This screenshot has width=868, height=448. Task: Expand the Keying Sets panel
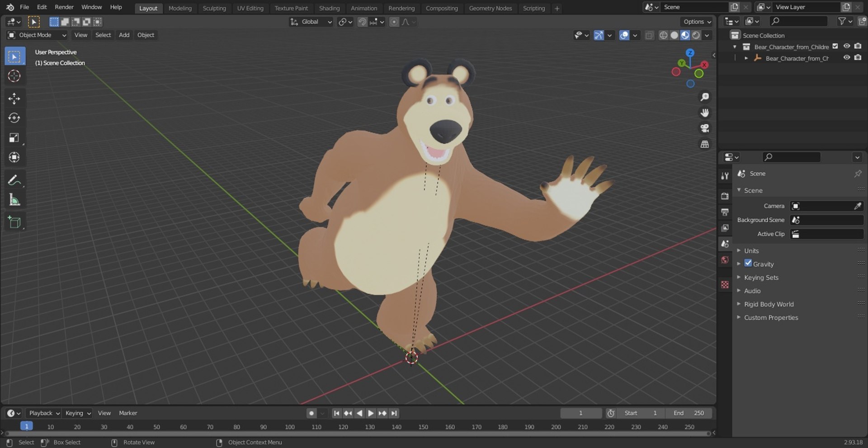click(x=761, y=278)
